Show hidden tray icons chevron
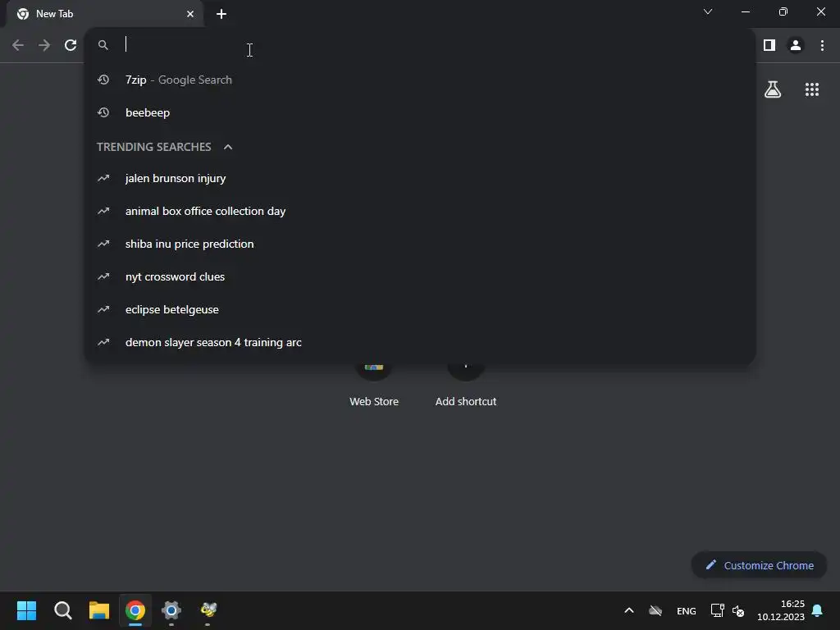 click(629, 610)
